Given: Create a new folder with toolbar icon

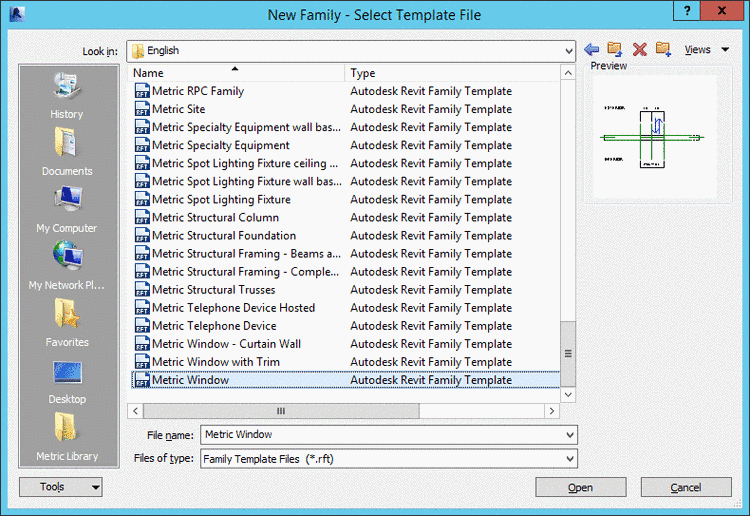Looking at the screenshot, I should [x=663, y=49].
